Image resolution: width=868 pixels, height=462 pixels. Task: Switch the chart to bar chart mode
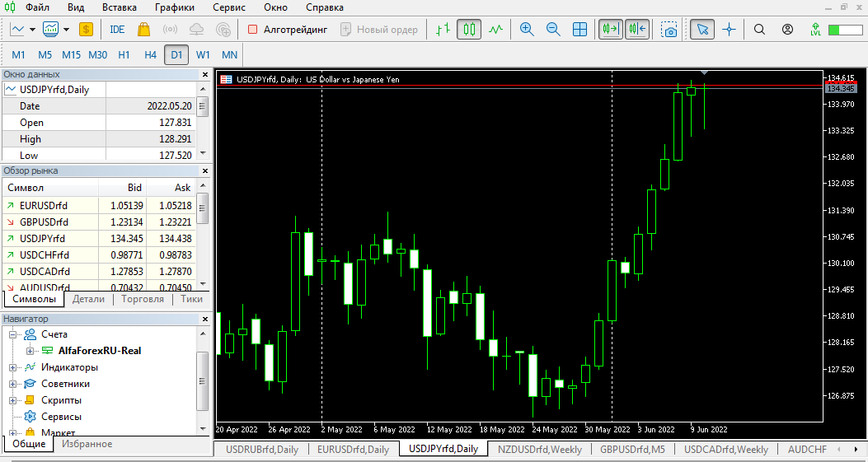[x=443, y=30]
